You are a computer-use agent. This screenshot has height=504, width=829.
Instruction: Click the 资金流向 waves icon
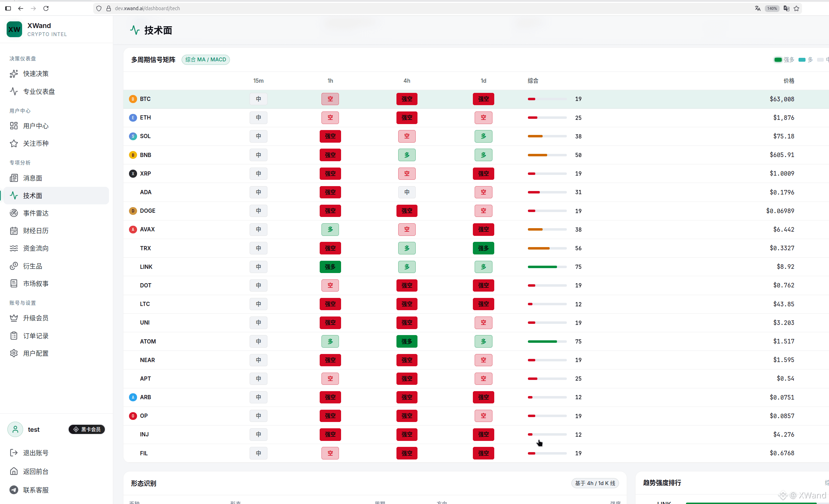pyautogui.click(x=14, y=248)
